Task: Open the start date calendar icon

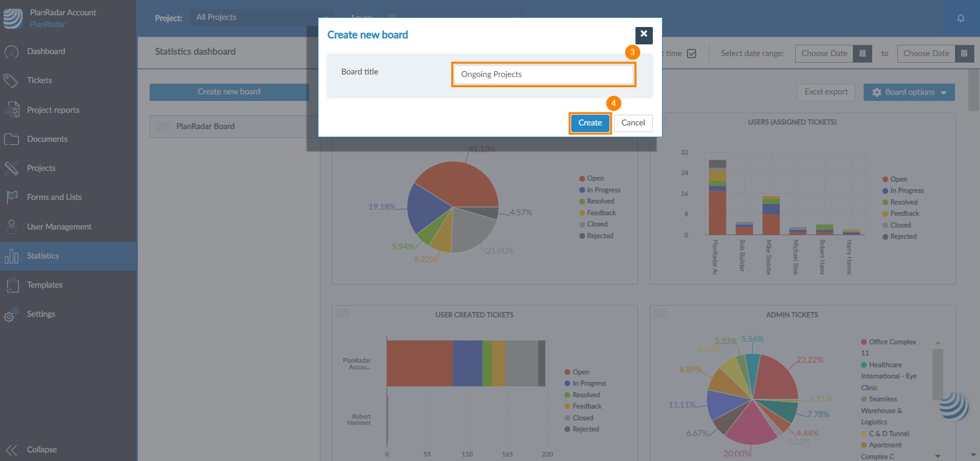Action: [862, 54]
